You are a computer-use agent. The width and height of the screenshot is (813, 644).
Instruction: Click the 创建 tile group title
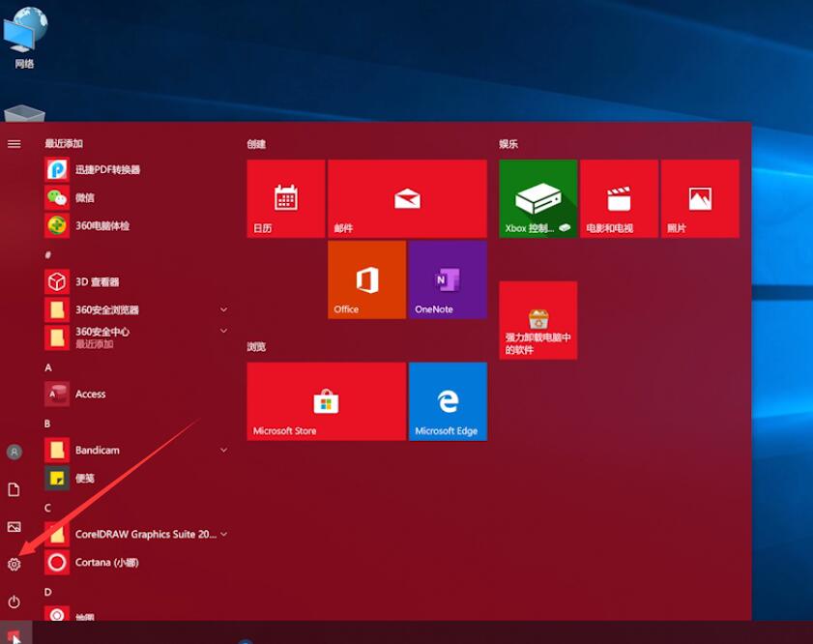point(256,144)
